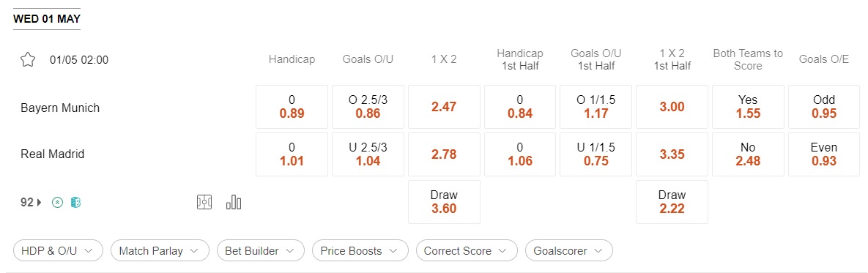Screen dimensions: 868x273
Task: Click the green up-arrows circle icon
Action: [57, 203]
